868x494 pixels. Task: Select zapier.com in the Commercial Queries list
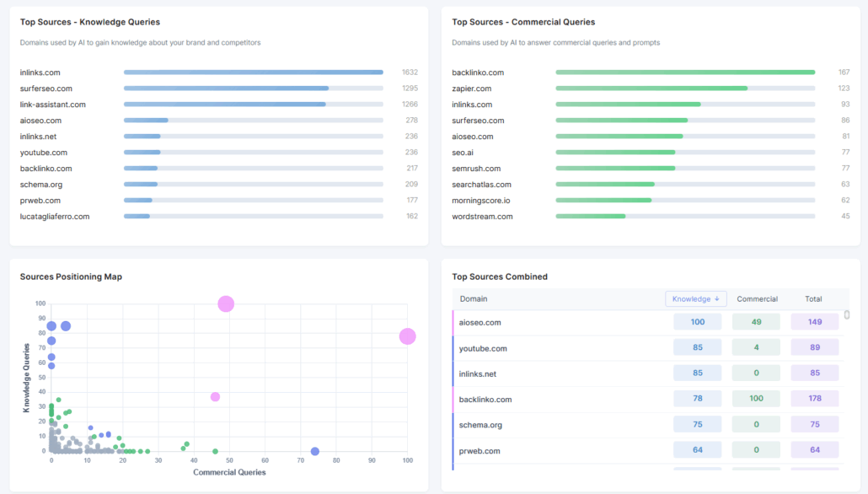(x=472, y=89)
